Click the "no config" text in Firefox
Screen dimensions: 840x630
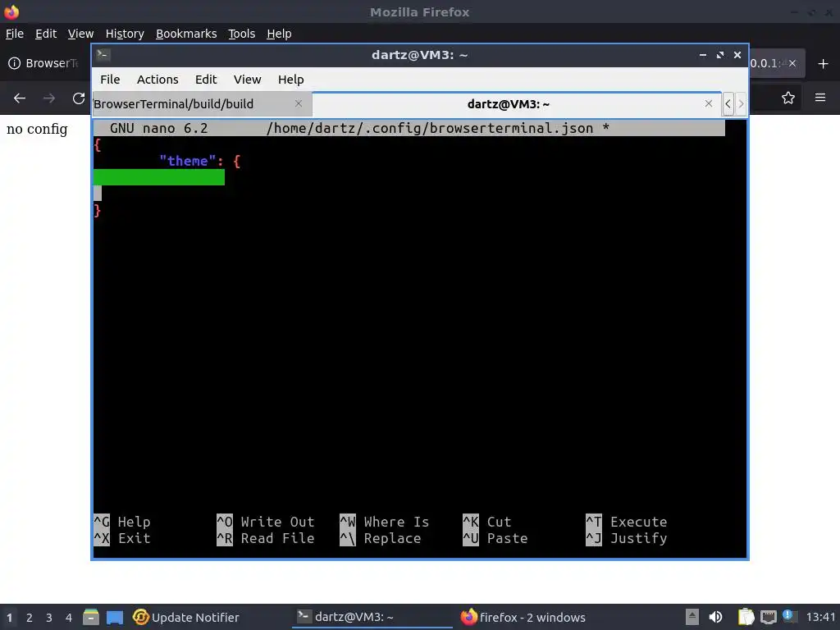(37, 129)
